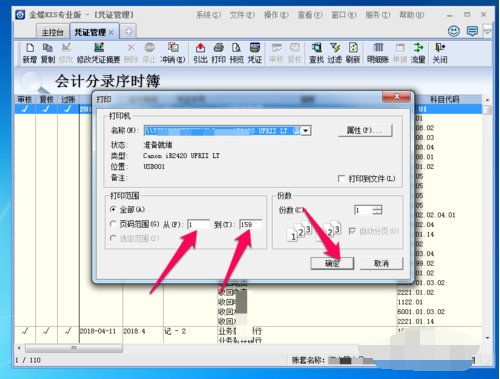
Task: Open the dropdown arrow beside message icon
Action: [x=487, y=31]
